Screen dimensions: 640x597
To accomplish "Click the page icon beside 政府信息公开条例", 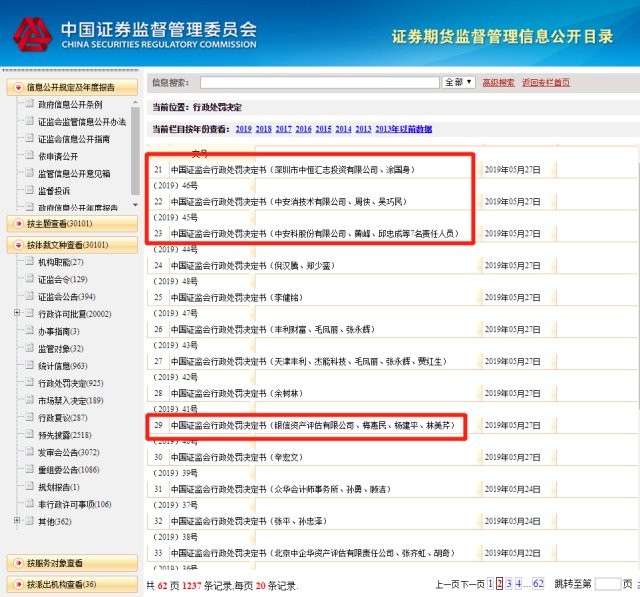I will (x=29, y=105).
